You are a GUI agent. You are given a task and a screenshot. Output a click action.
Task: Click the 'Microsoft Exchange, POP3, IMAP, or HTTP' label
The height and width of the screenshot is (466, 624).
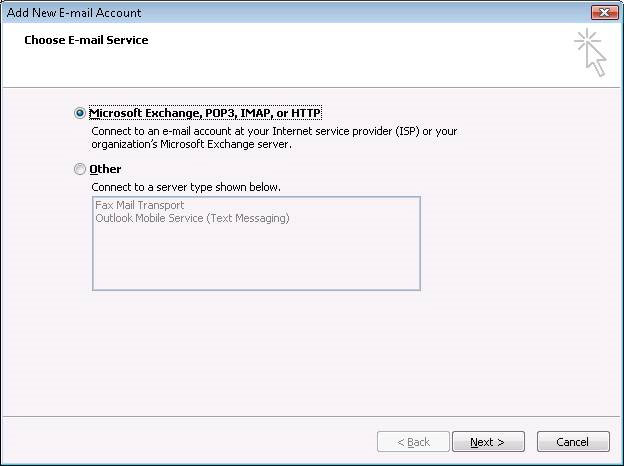tap(205, 113)
